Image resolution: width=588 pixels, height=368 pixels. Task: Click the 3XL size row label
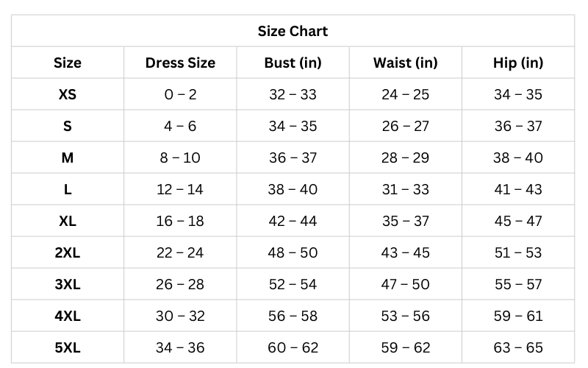point(68,284)
